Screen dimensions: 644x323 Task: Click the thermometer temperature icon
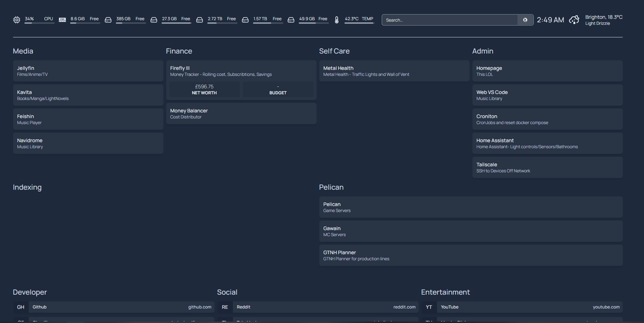pyautogui.click(x=337, y=20)
